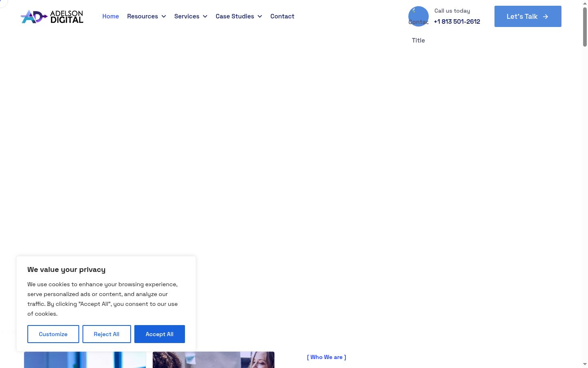Click the blue round phone contact icon
Screen dimensions: 588x368
[x=419, y=16]
